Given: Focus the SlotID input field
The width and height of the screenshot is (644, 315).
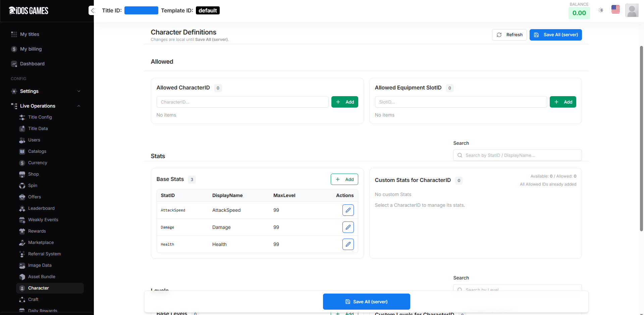Looking at the screenshot, I should 461,102.
